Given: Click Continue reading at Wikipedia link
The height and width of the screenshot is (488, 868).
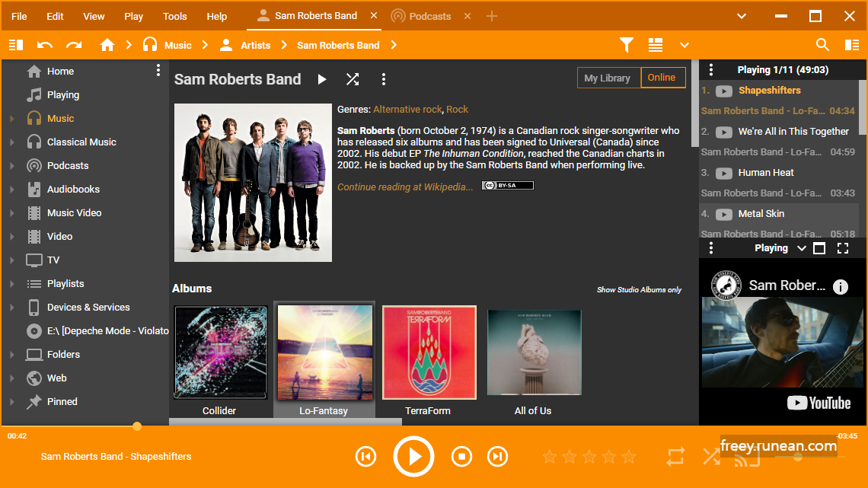Looking at the screenshot, I should point(405,187).
